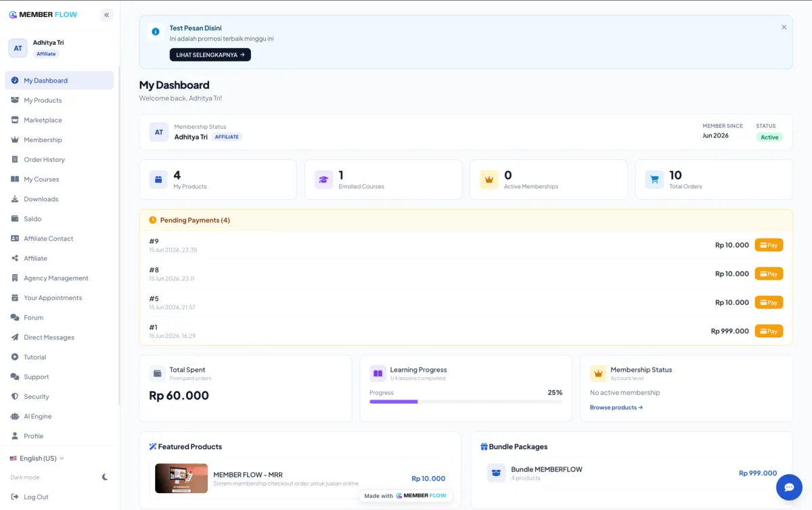Click the My Dashboard sidebar icon
Viewport: 812px width, 510px height.
tap(15, 81)
